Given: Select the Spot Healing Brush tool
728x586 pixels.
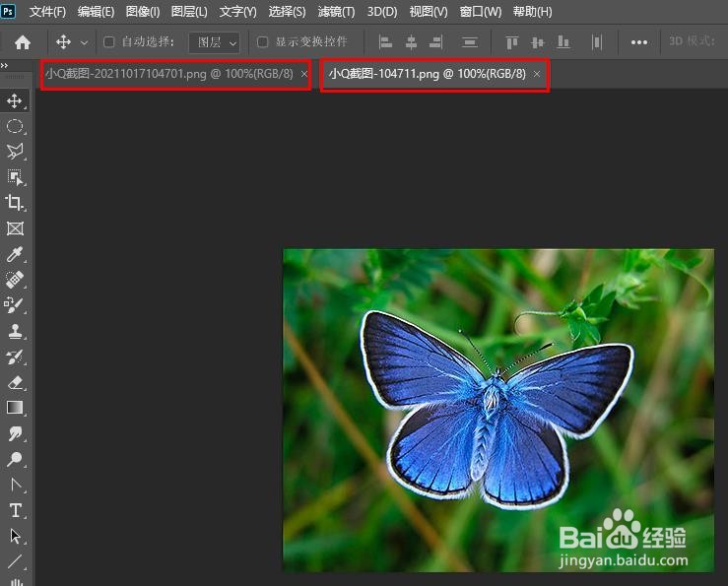Looking at the screenshot, I should pyautogui.click(x=15, y=280).
